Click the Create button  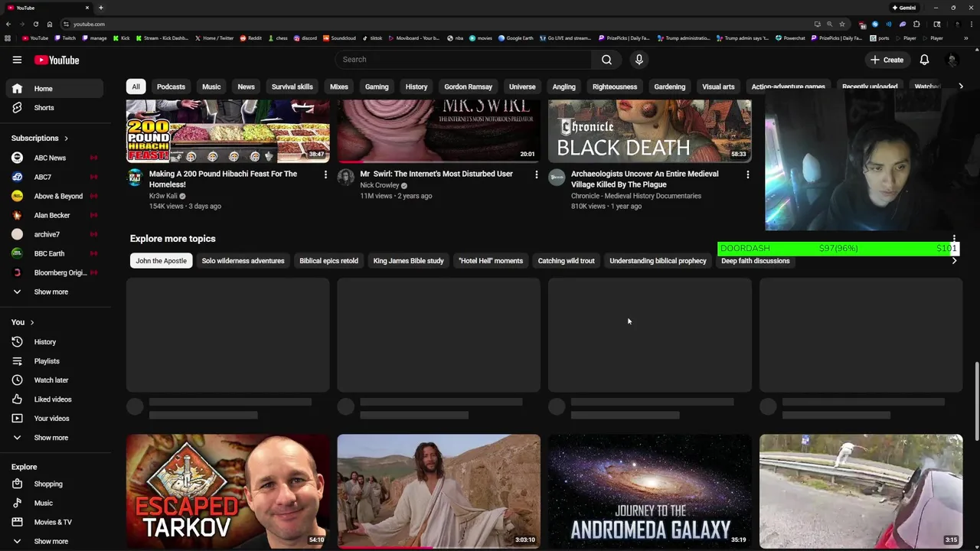(x=887, y=60)
